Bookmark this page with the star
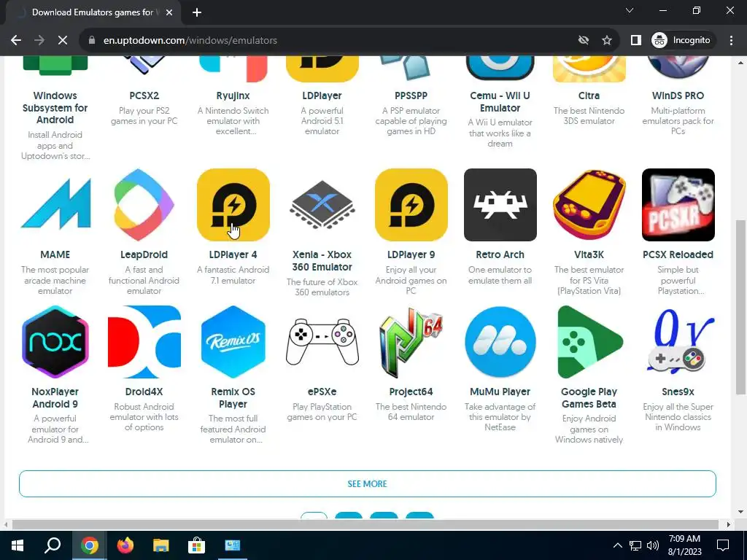Image resolution: width=747 pixels, height=560 pixels. click(x=606, y=41)
